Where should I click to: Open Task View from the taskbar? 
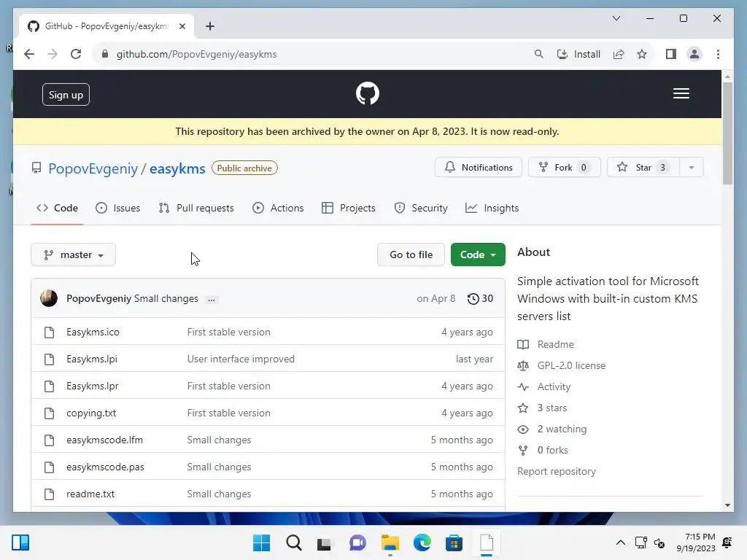click(325, 542)
